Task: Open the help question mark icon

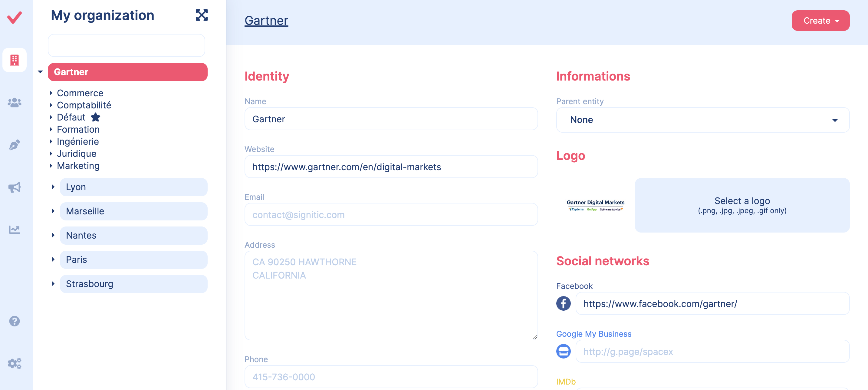Action: (x=15, y=321)
